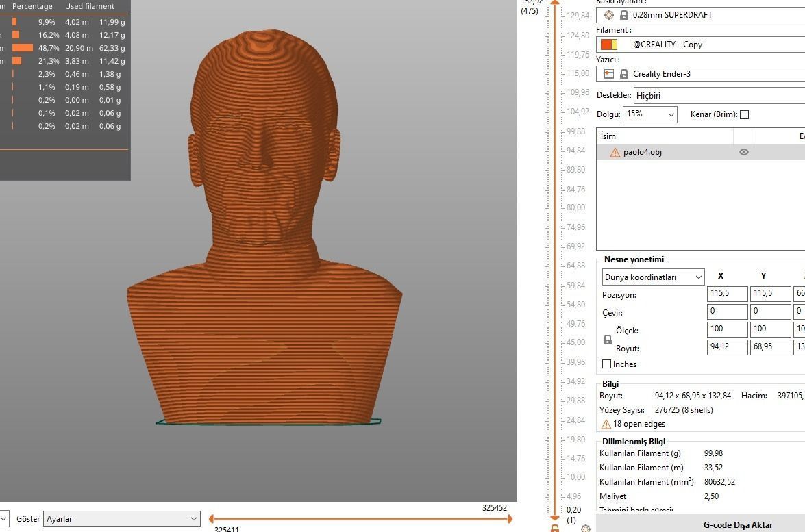Image resolution: width=805 pixels, height=532 pixels.
Task: Open the partially visible dropdown left of Göster
Action: tap(4, 519)
